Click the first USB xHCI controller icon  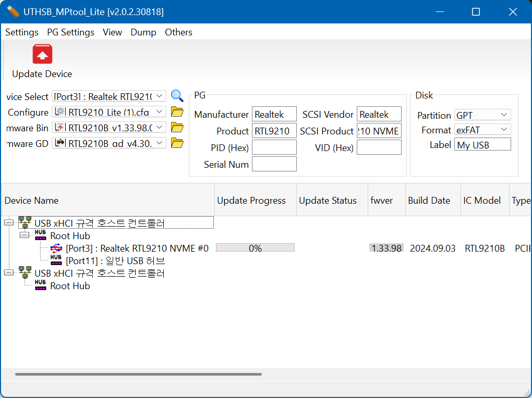tap(25, 222)
